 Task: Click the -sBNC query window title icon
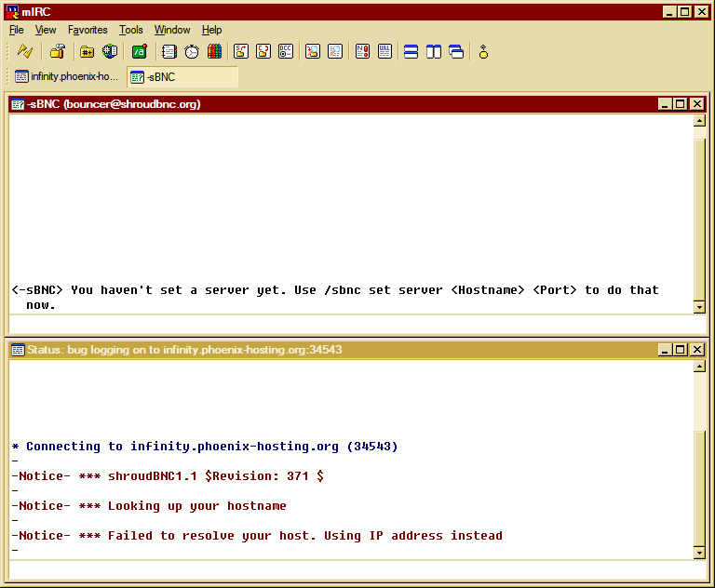coord(18,104)
